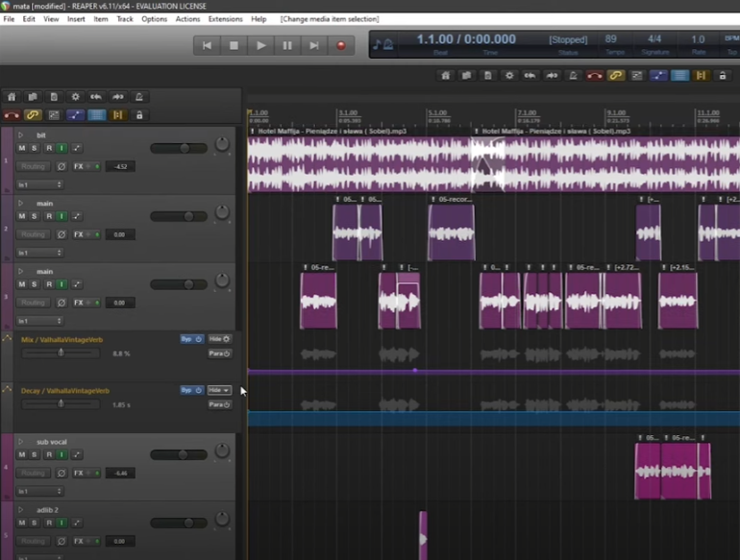
Task: Open Routing for the bit track
Action: [x=33, y=166]
